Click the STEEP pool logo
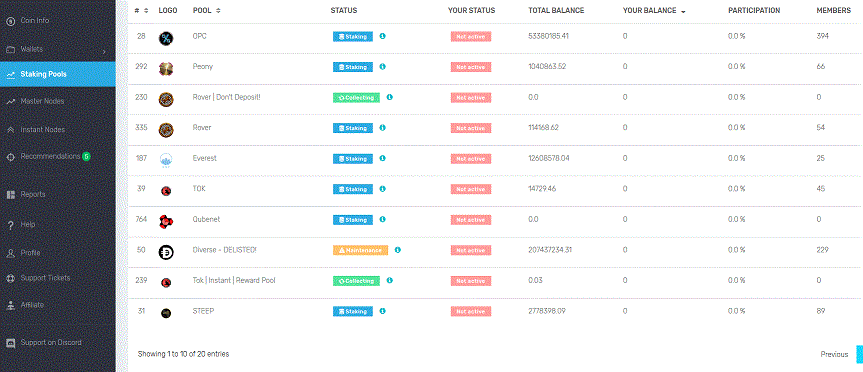 click(x=166, y=313)
